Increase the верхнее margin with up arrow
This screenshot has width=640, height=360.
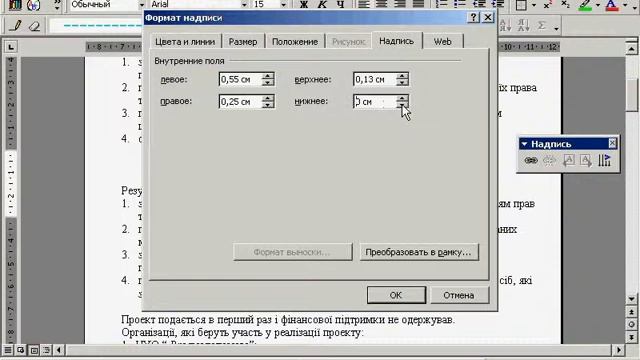click(x=402, y=76)
